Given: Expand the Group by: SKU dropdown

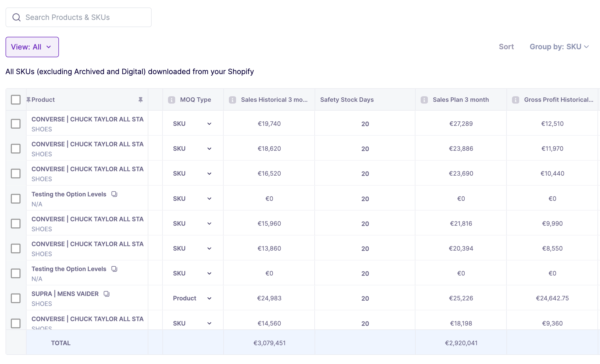Looking at the screenshot, I should point(559,47).
